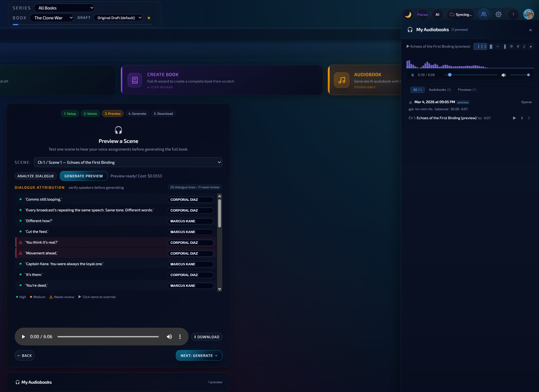Favorite the Mar 4, 2026 audiobook star
This screenshot has height=392, width=539.
410,102
